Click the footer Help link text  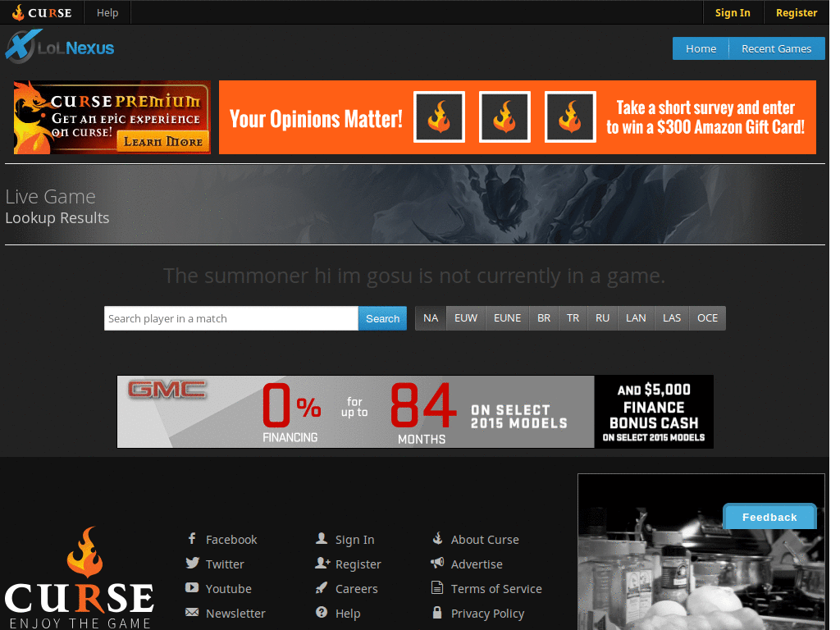pos(348,614)
